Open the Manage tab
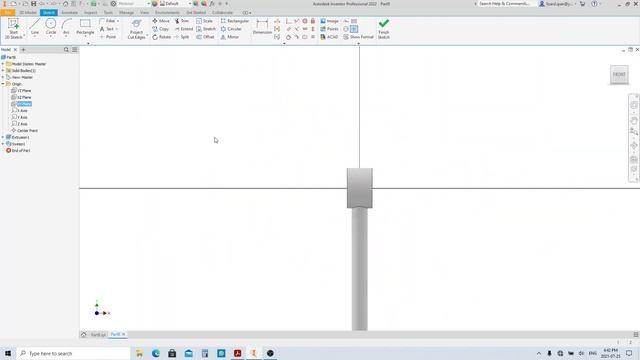Image resolution: width=640 pixels, height=360 pixels. point(127,13)
